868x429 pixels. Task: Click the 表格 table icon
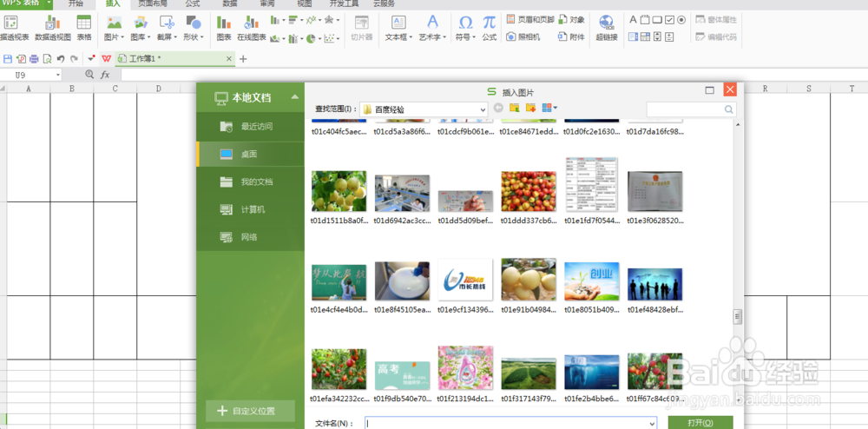tap(84, 23)
